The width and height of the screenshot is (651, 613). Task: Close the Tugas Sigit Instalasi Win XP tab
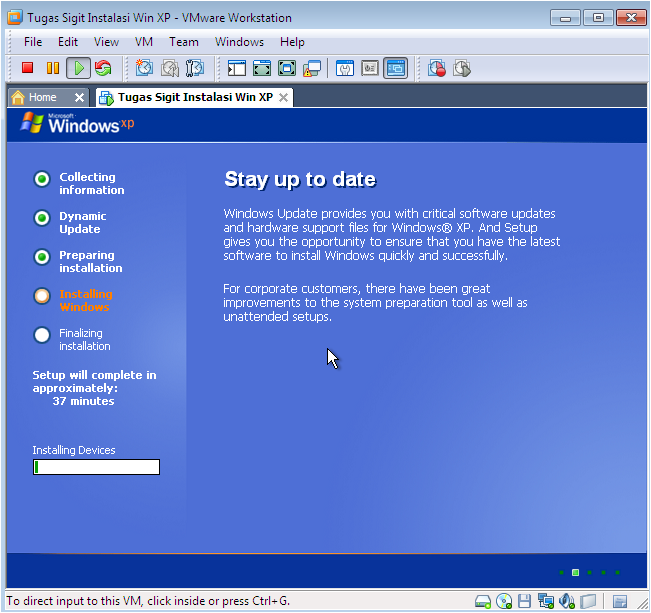283,98
